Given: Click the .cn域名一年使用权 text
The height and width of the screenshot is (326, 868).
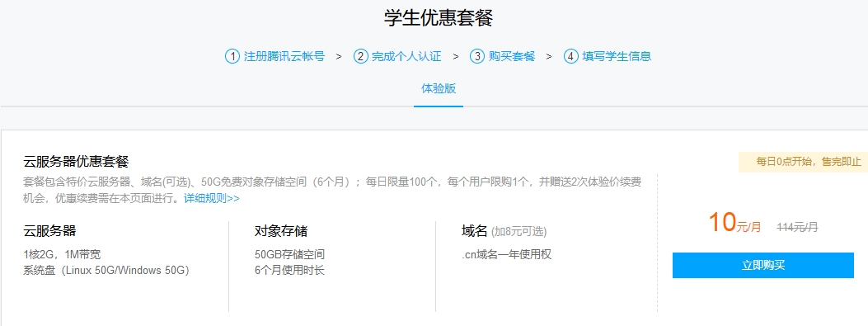Looking at the screenshot, I should 506,254.
